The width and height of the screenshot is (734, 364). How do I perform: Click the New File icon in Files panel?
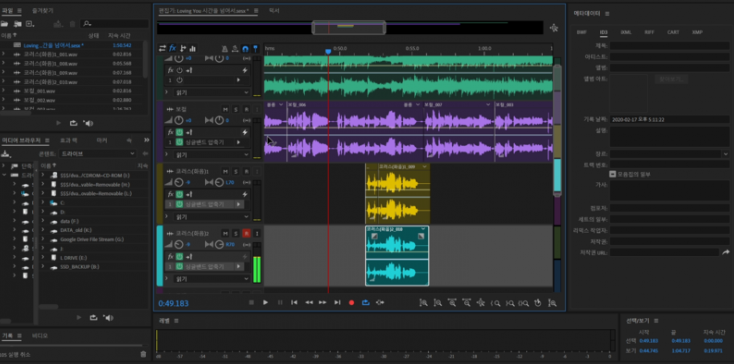click(x=30, y=24)
